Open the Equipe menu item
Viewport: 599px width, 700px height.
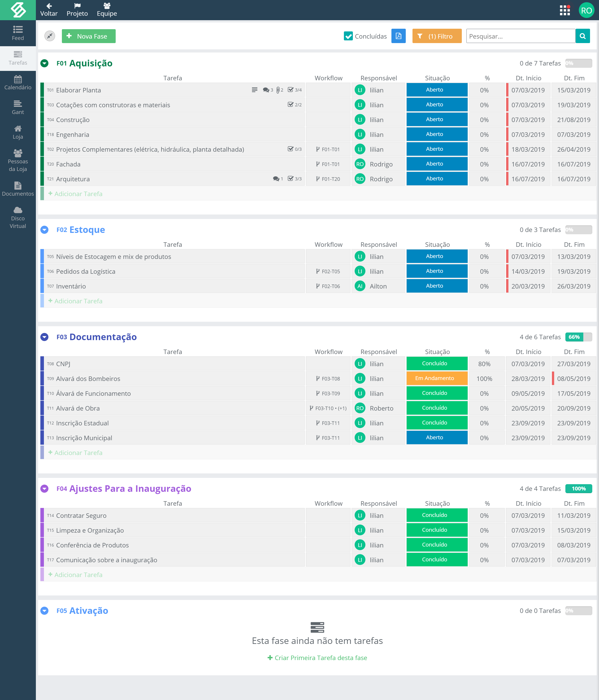107,10
